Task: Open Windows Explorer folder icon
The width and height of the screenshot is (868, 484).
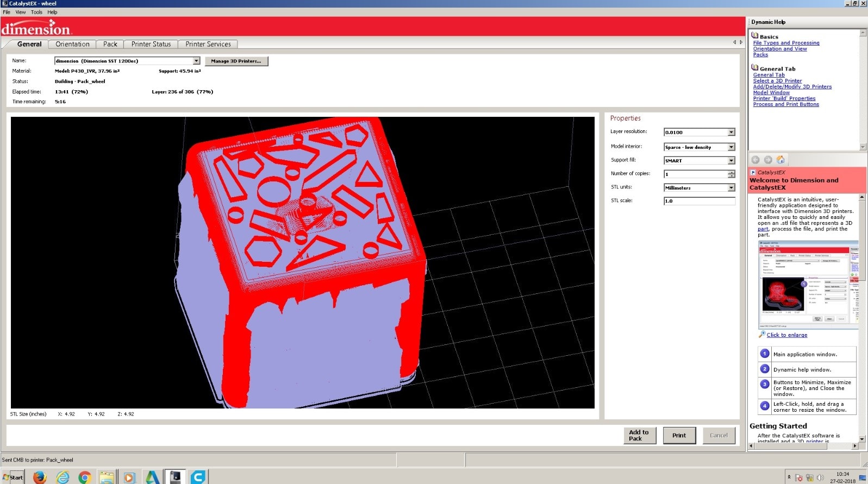Action: (107, 477)
